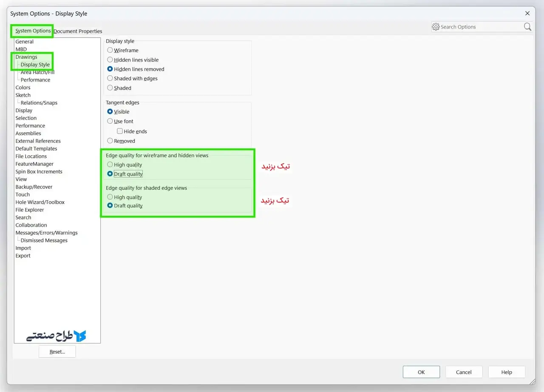Switch to Document Properties tab

point(79,31)
